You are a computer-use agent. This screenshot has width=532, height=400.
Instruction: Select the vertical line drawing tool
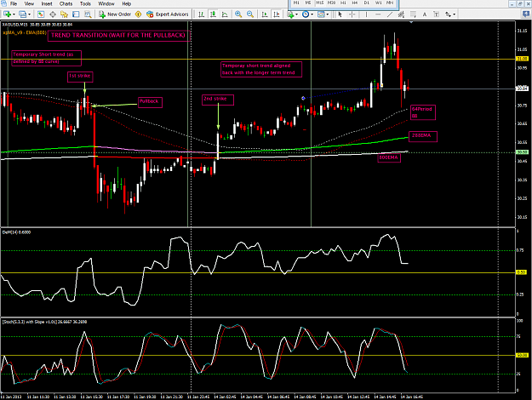click(x=366, y=14)
